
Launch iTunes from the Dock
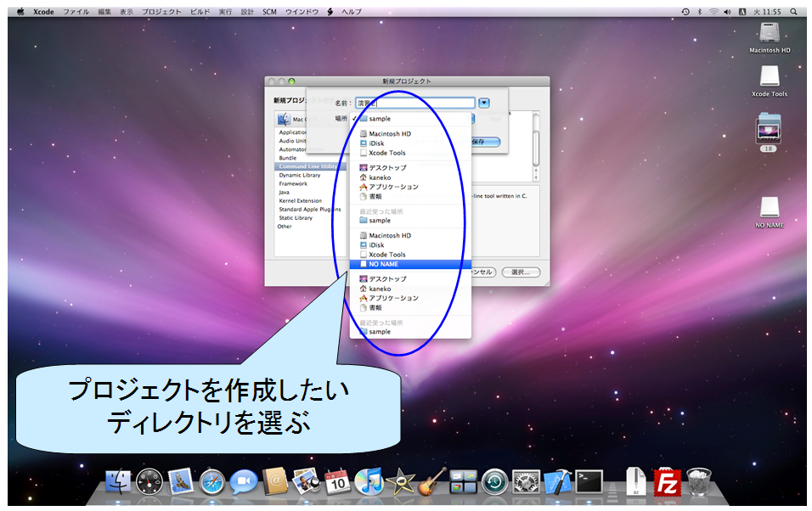(x=368, y=481)
